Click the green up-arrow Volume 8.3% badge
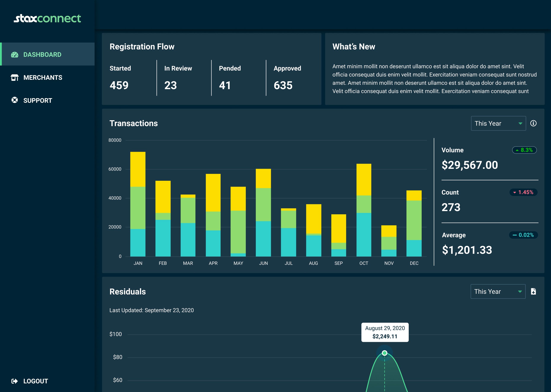Image resolution: width=551 pixels, height=392 pixels. [x=524, y=150]
